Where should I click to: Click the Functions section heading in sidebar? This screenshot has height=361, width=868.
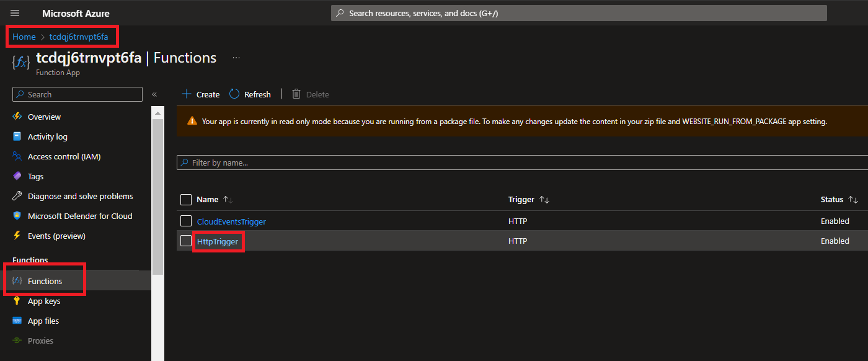[30, 260]
